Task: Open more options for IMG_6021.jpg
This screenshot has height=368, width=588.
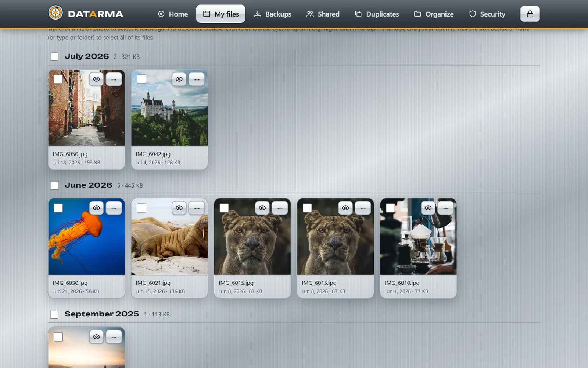Action: (197, 208)
